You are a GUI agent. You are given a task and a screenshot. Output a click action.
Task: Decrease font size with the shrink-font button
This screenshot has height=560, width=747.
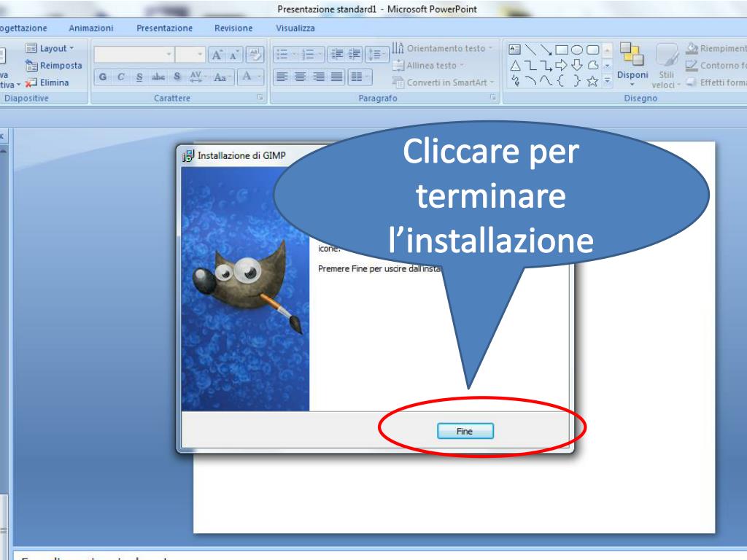click(234, 55)
